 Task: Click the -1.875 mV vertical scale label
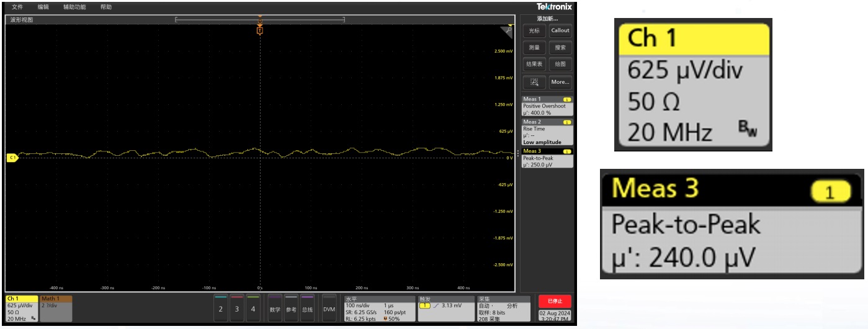(x=503, y=238)
